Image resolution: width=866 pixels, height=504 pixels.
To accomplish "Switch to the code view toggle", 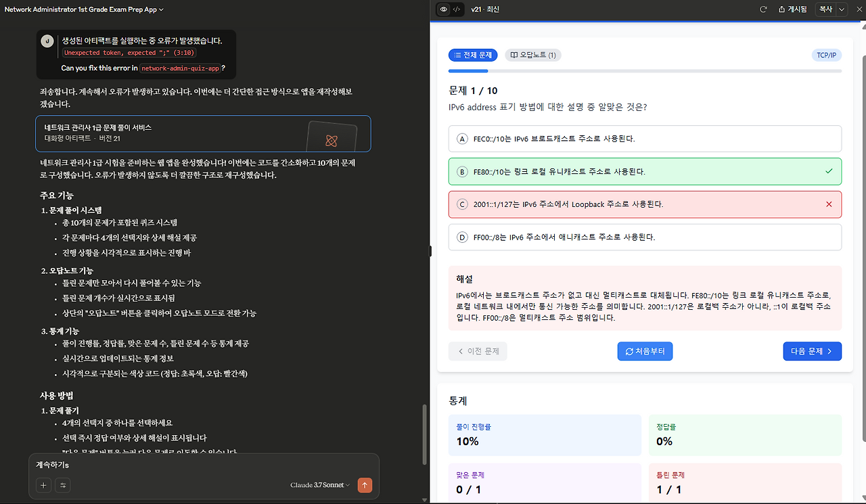I will click(457, 9).
